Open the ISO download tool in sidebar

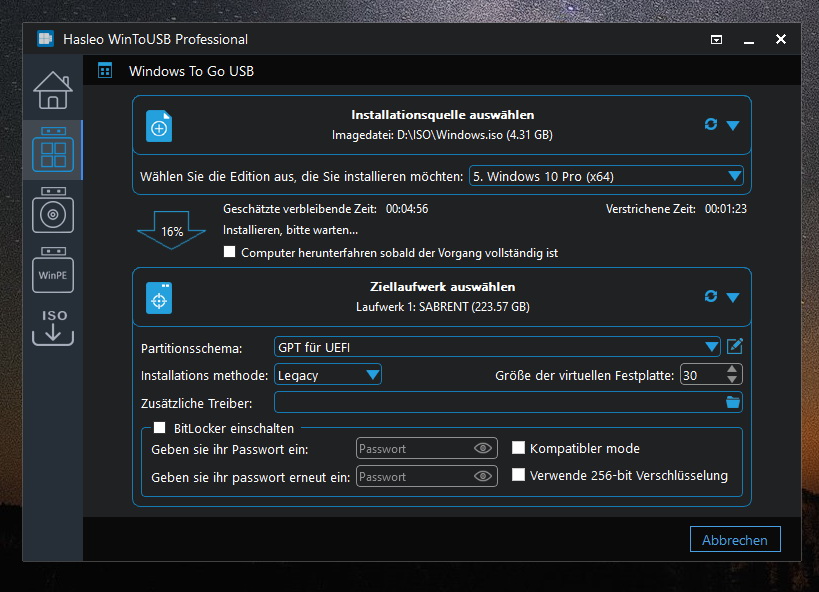click(53, 328)
